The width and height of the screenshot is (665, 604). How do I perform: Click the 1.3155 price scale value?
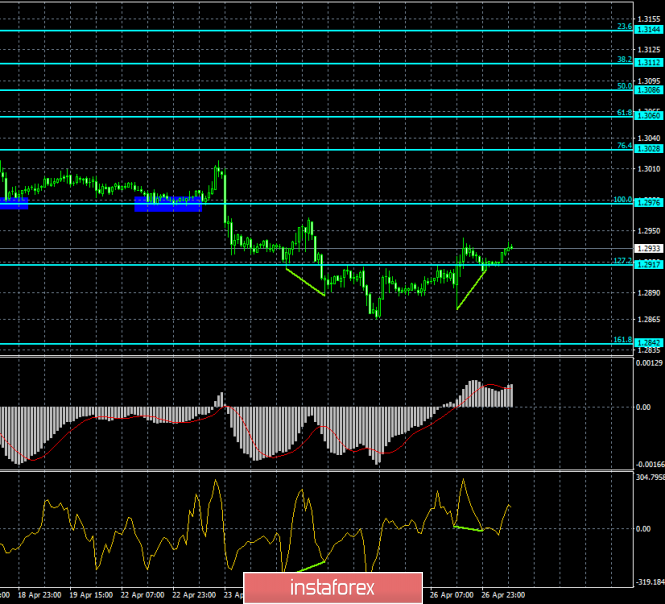649,20
